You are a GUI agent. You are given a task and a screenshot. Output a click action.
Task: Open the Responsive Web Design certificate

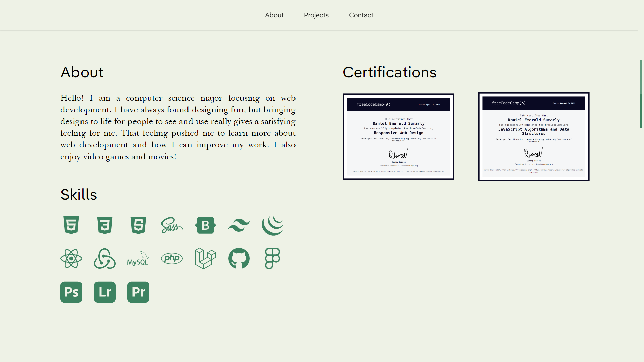point(398,136)
